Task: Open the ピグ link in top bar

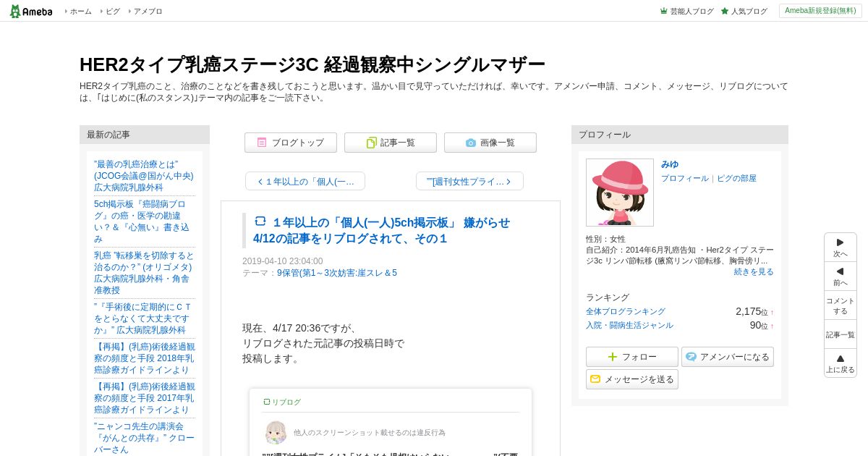Action: 113,12
